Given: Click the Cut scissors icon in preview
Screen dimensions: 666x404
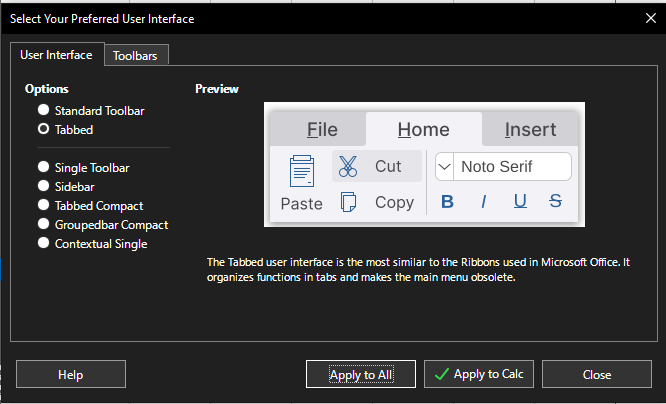Looking at the screenshot, I should click(x=348, y=166).
